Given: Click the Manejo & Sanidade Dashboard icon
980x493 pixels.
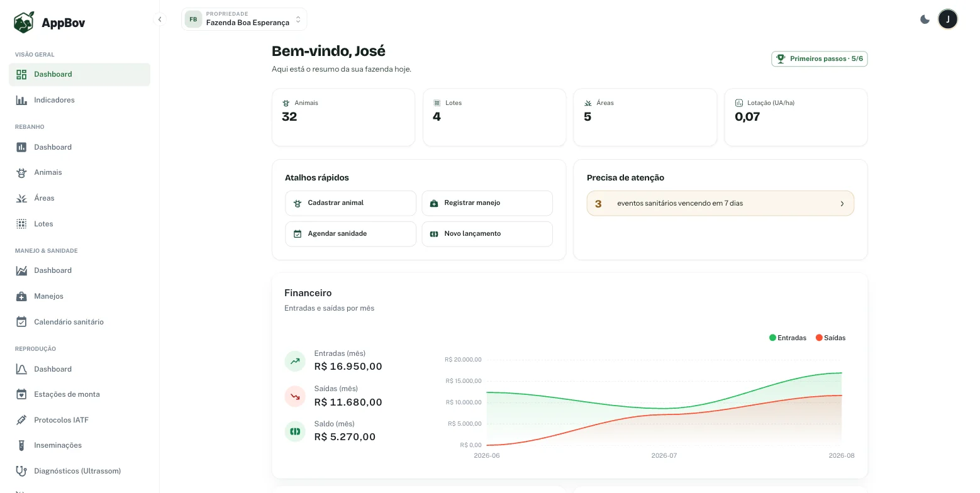Looking at the screenshot, I should click(x=21, y=270).
